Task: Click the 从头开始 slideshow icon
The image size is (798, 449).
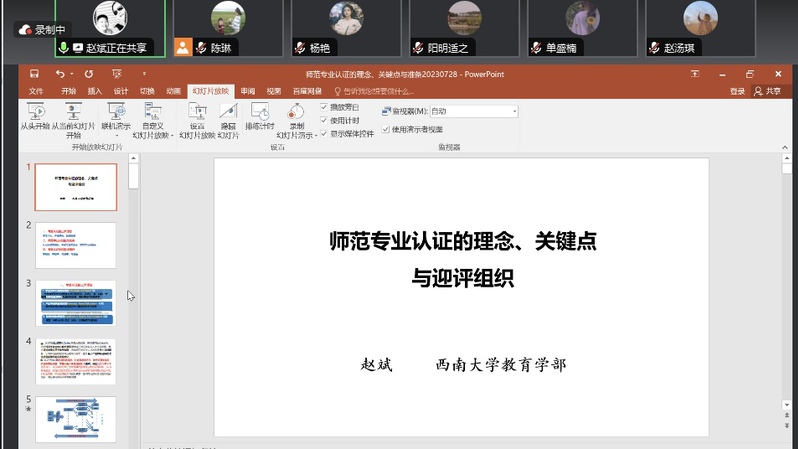Action: tap(34, 111)
